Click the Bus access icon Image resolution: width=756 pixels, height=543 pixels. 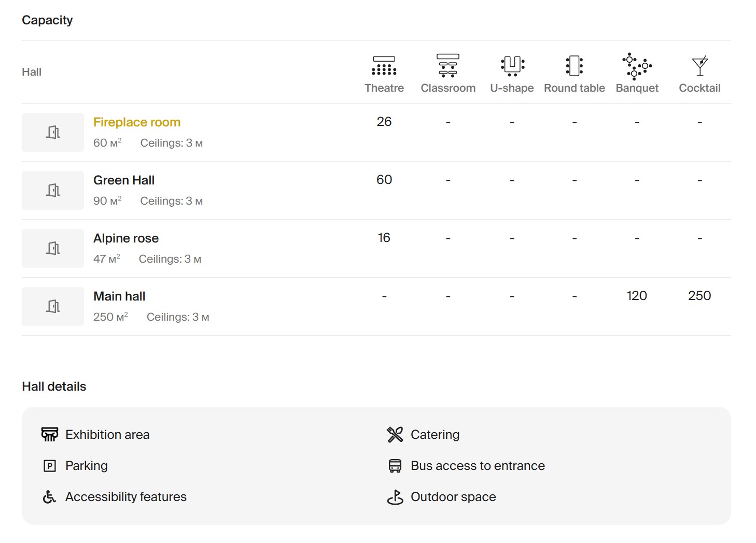[x=395, y=466]
